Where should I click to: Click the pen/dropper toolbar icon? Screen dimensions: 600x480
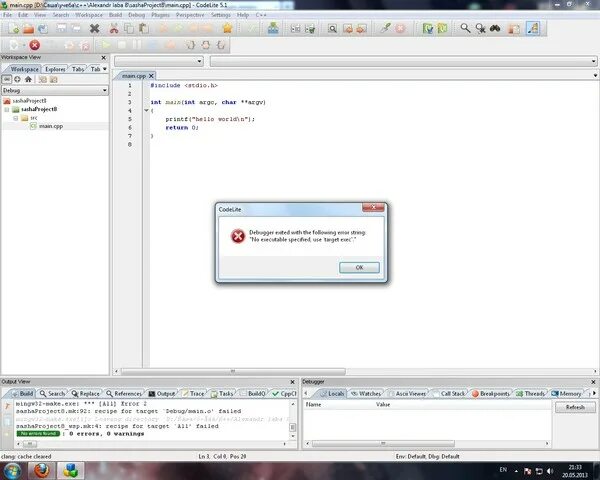click(x=385, y=28)
